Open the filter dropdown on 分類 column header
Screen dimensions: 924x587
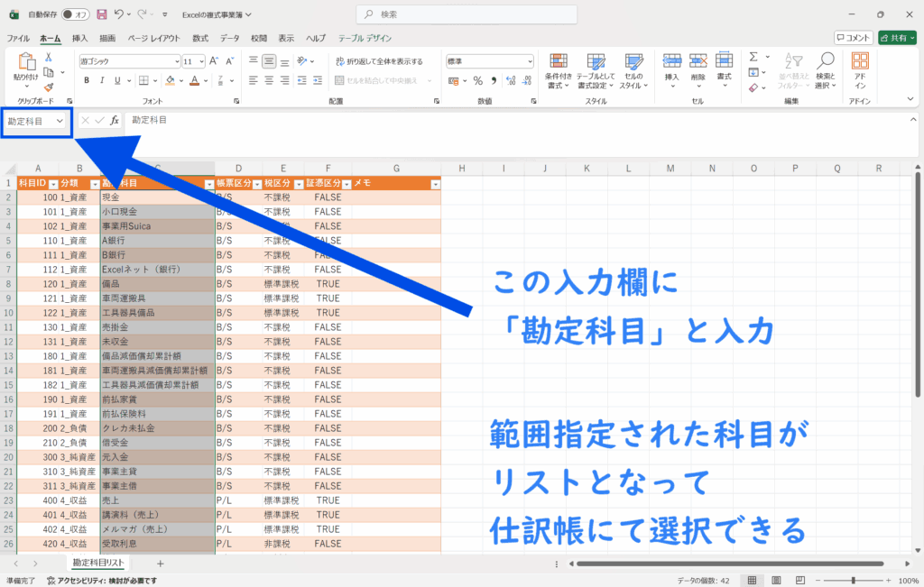tap(94, 183)
